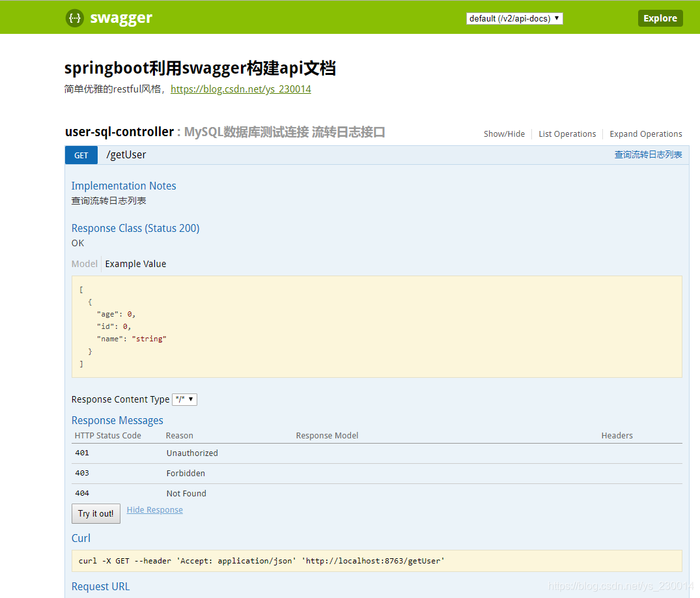Click List Operations link
The image size is (700, 598).
pos(567,134)
